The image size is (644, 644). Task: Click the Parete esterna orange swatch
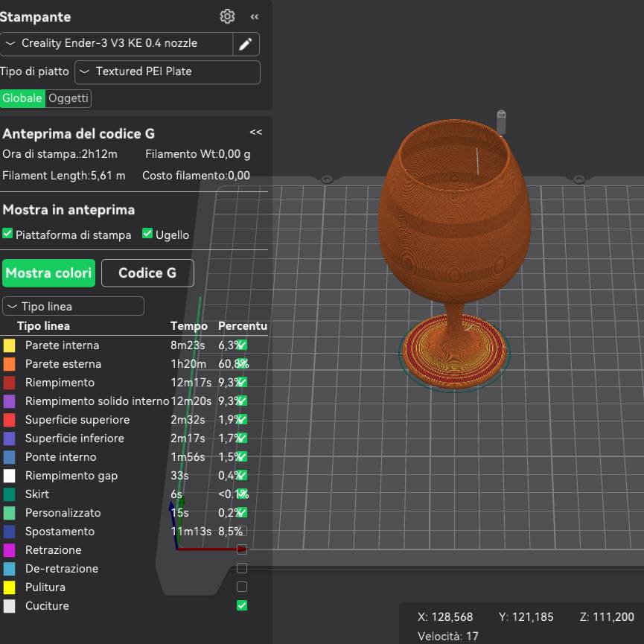click(x=9, y=364)
